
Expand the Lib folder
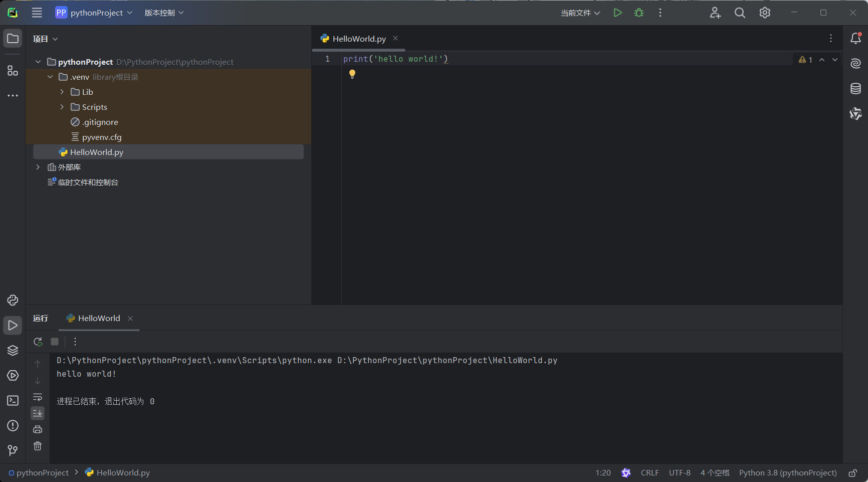point(62,92)
